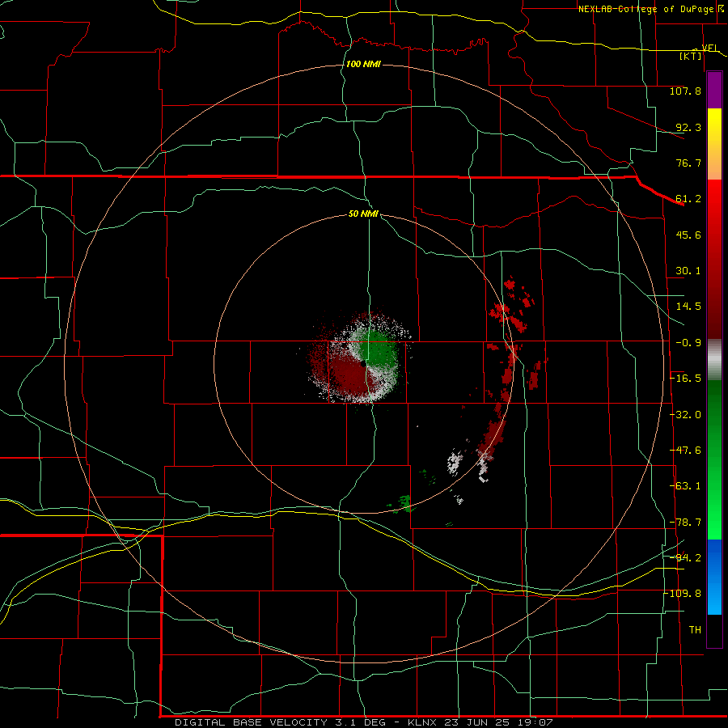Click the 107.8 scale value
This screenshot has width=728, height=728.
(x=685, y=91)
